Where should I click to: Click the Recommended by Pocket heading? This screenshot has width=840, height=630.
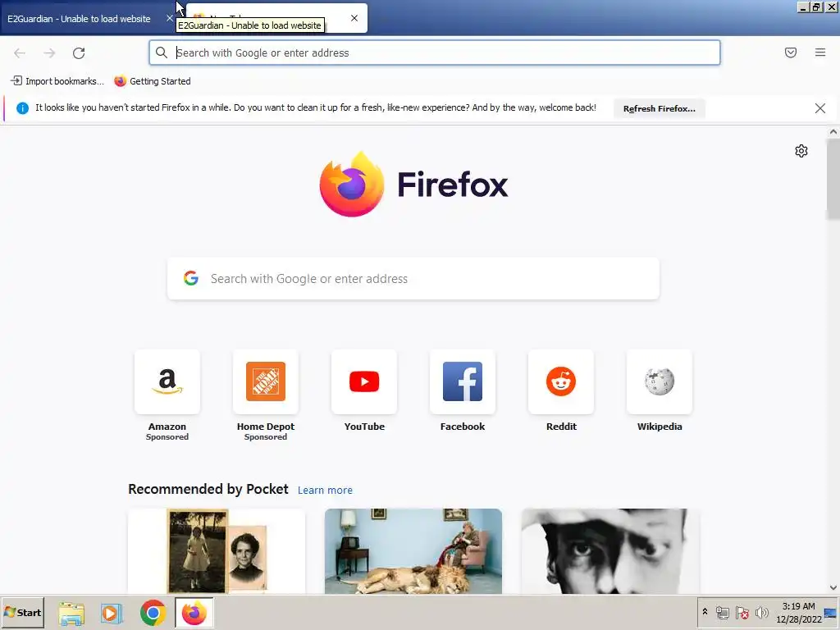(x=208, y=489)
